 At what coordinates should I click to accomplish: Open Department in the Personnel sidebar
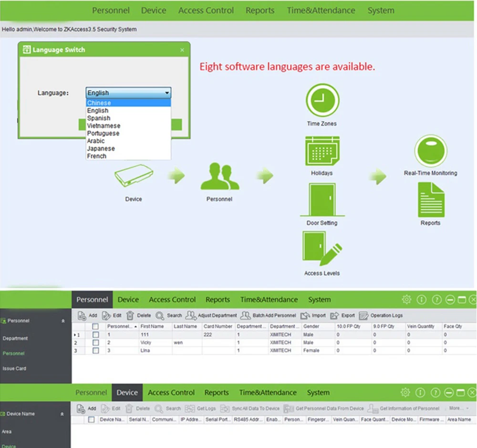[15, 338]
